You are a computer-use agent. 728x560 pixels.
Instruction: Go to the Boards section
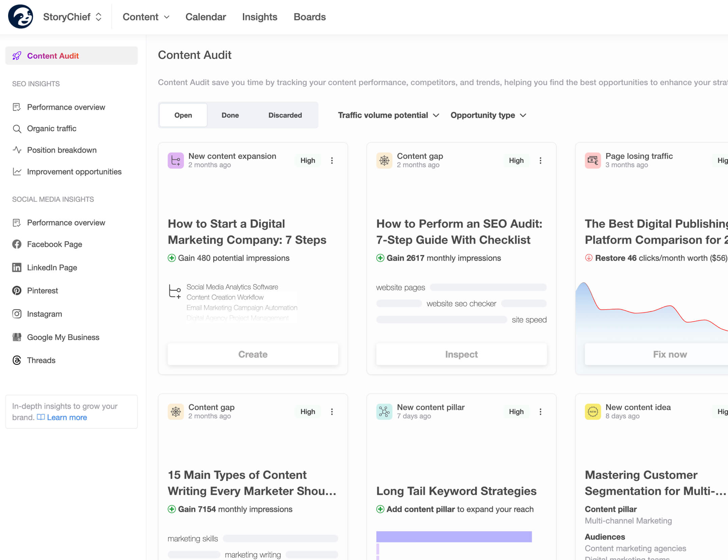309,17
